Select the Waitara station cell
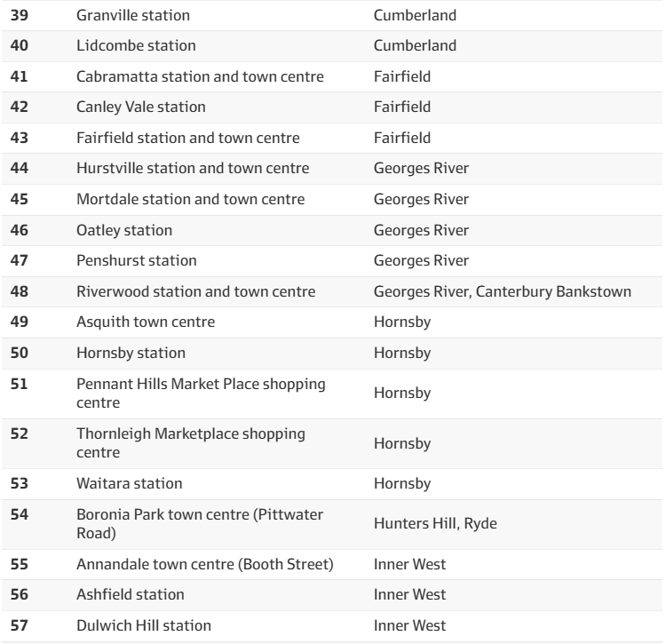 [130, 483]
